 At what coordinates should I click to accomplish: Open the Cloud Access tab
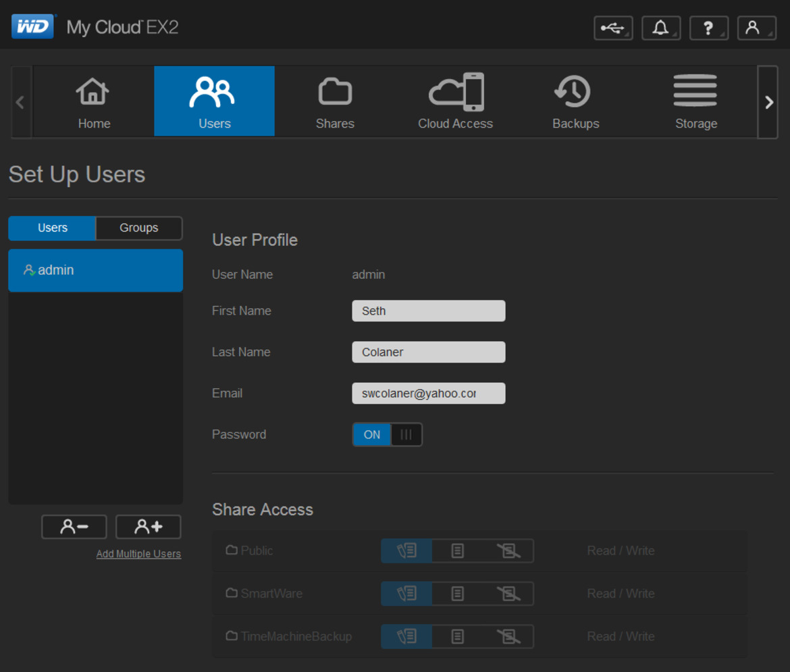[455, 101]
